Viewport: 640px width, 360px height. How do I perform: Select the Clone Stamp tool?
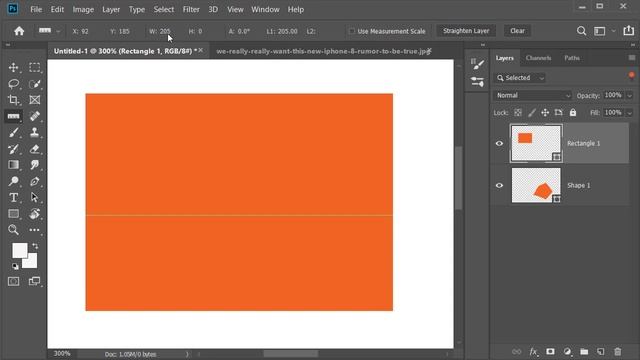[x=35, y=133]
